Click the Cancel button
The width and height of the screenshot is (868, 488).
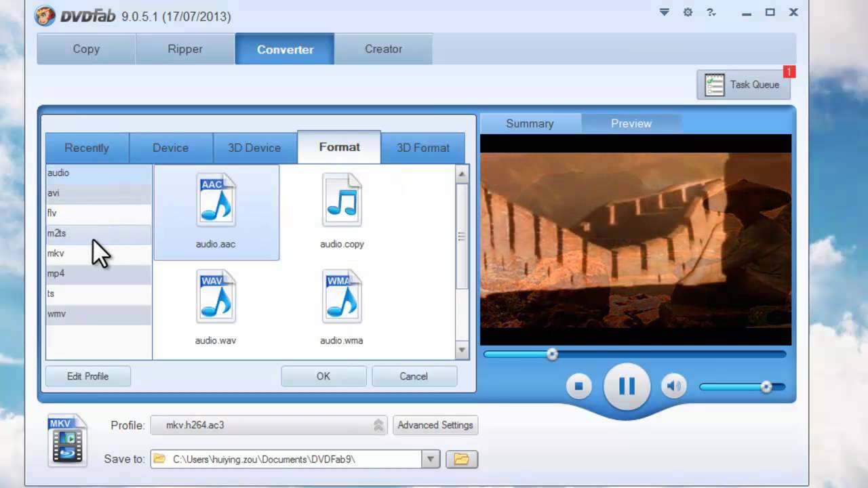pyautogui.click(x=414, y=376)
